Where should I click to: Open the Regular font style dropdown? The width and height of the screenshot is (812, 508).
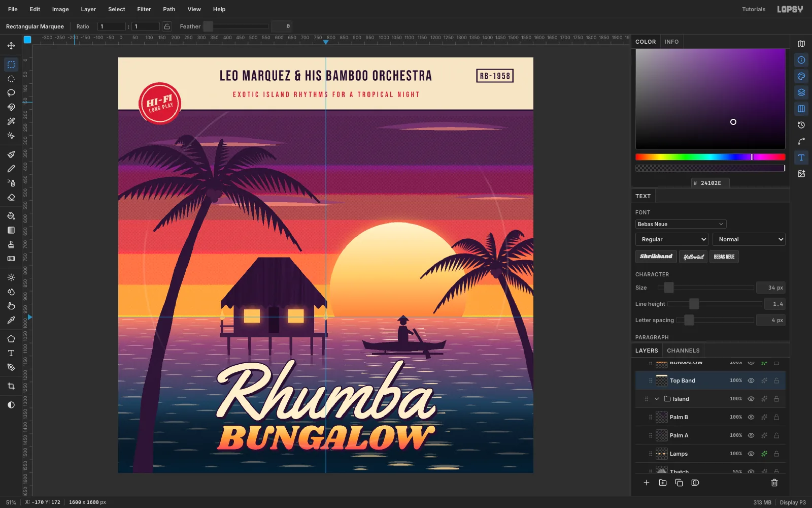click(671, 239)
